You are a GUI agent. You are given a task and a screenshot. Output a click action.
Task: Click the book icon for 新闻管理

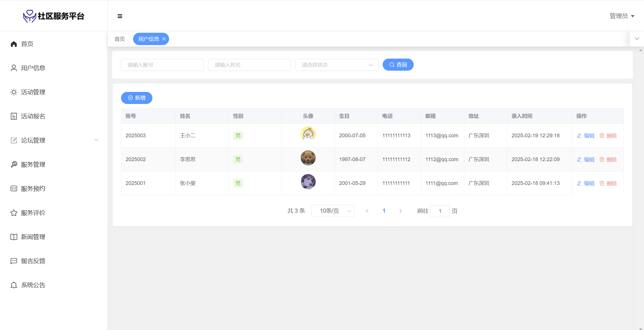coord(14,237)
